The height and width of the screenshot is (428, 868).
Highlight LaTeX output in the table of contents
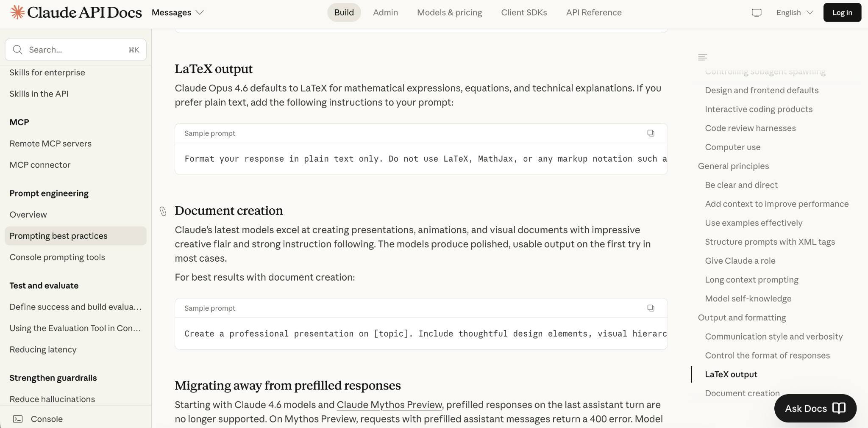(731, 374)
